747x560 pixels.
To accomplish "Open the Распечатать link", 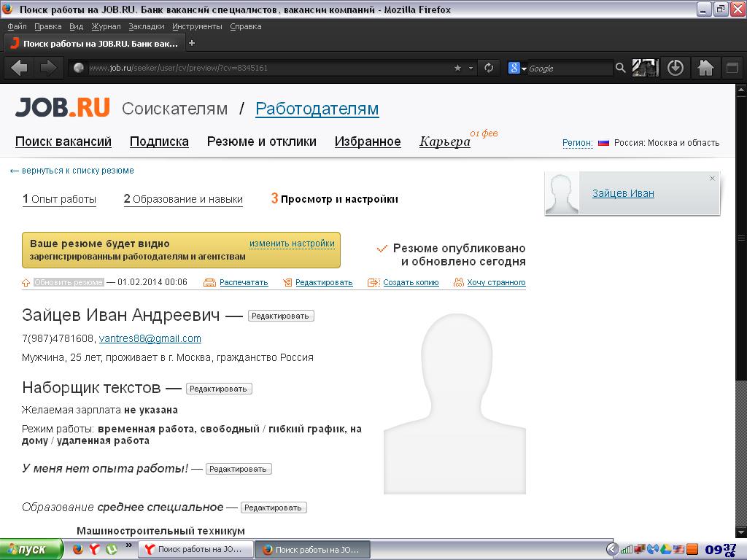I will [x=244, y=282].
